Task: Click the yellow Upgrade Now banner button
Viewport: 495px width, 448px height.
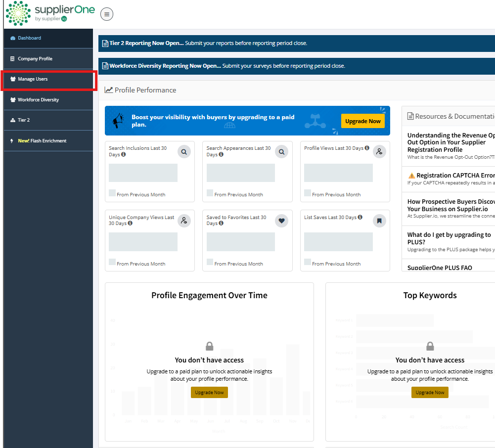Action: click(362, 121)
